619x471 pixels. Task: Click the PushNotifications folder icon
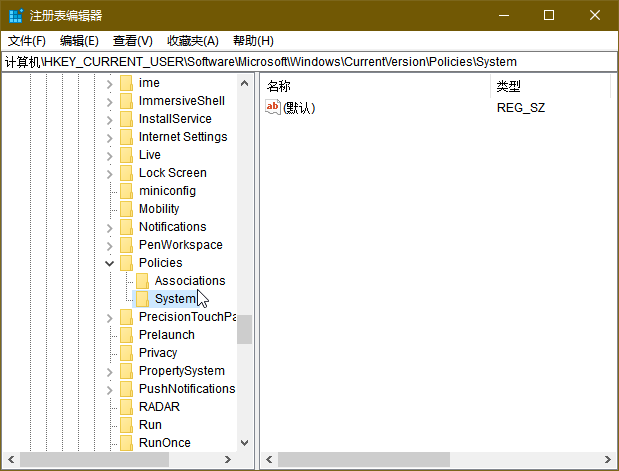coord(126,389)
